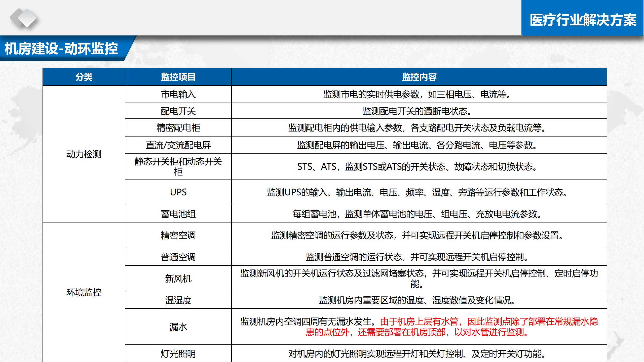Image resolution: width=644 pixels, height=362 pixels.
Task: Click the 动力检测 category cell
Action: pos(84,154)
